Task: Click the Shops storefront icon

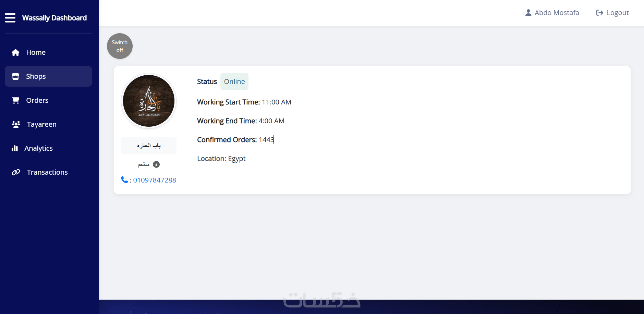Action: [x=15, y=76]
